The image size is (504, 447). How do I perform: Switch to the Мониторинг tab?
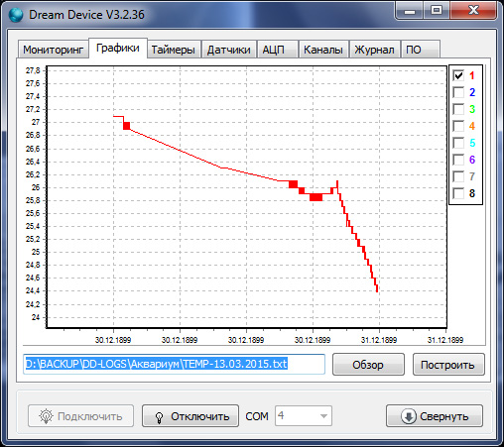tap(54, 50)
